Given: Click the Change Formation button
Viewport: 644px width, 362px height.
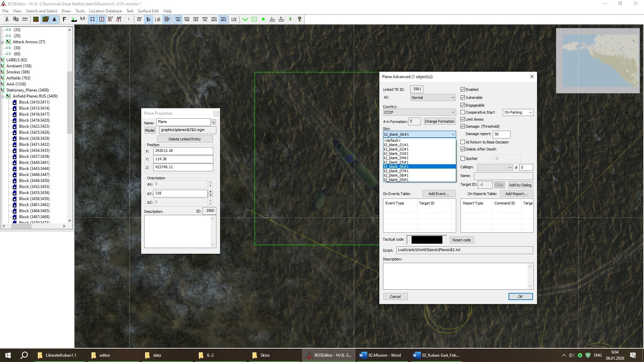Looking at the screenshot, I should (x=439, y=121).
